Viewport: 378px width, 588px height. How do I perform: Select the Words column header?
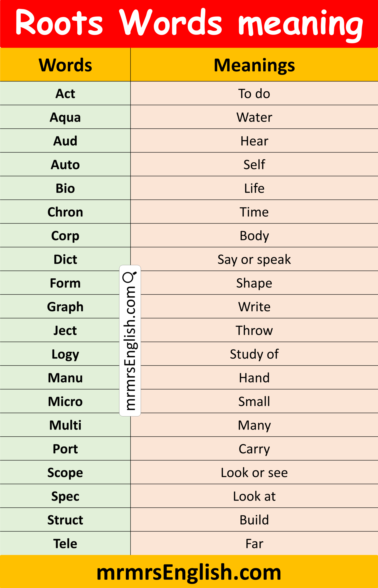65,65
